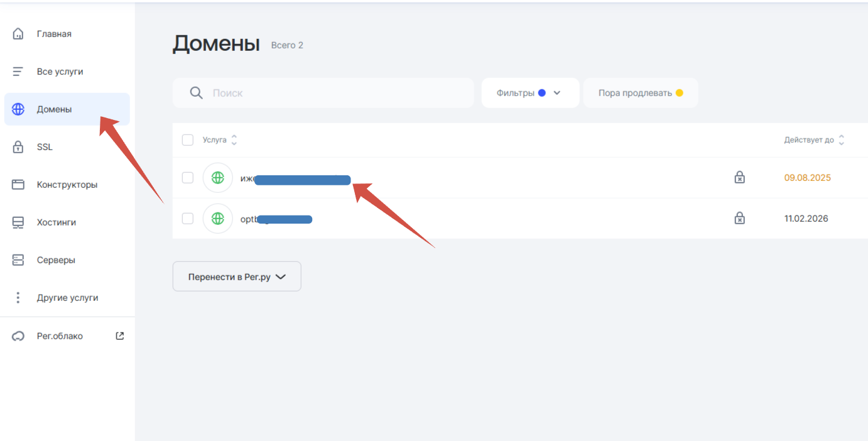Click the globe icon of the optb domain
Screen dimensions: 868x441
click(x=217, y=219)
